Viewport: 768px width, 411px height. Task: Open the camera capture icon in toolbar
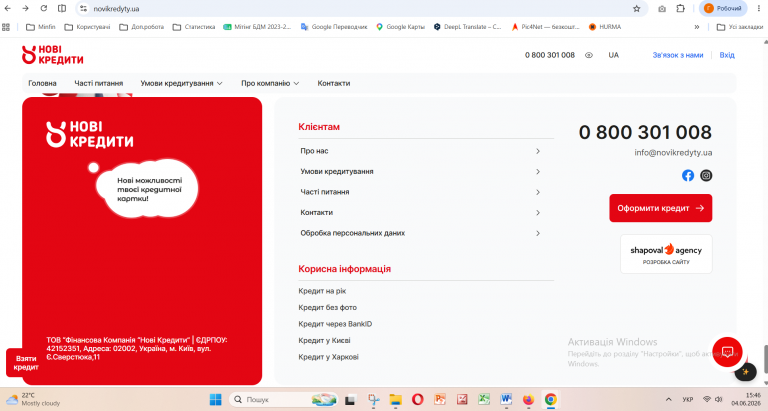point(662,8)
